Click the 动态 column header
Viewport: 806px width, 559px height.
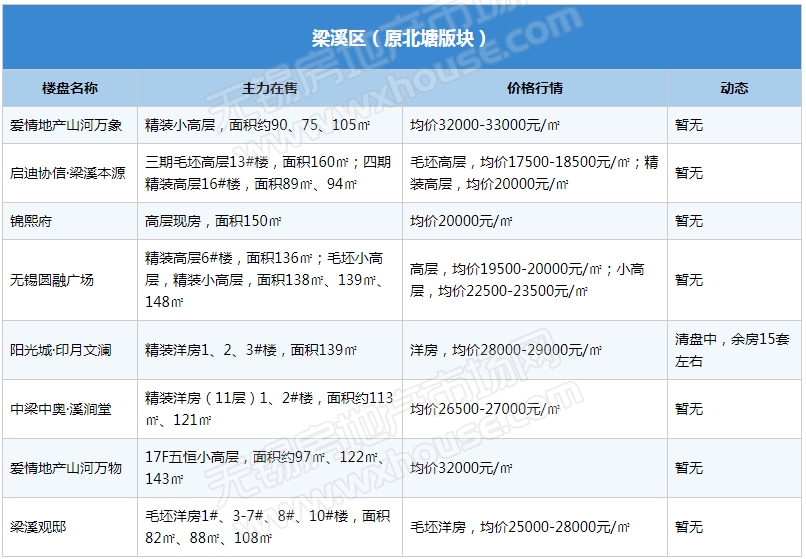click(x=734, y=88)
